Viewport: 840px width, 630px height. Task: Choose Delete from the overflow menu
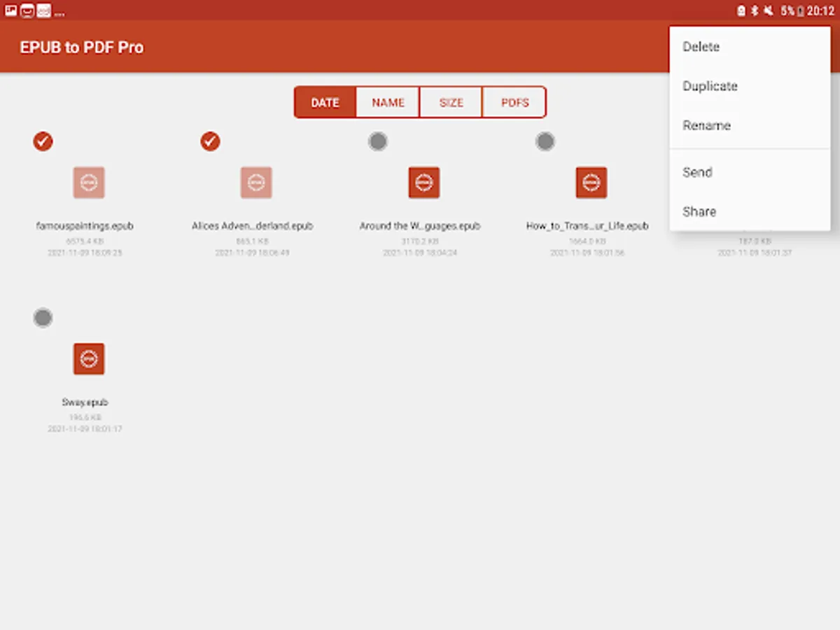(x=750, y=47)
